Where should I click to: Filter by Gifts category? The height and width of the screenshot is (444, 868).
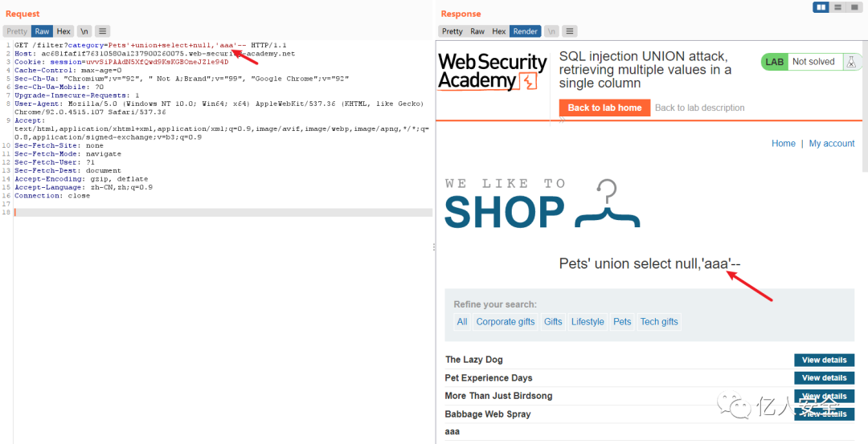click(553, 322)
